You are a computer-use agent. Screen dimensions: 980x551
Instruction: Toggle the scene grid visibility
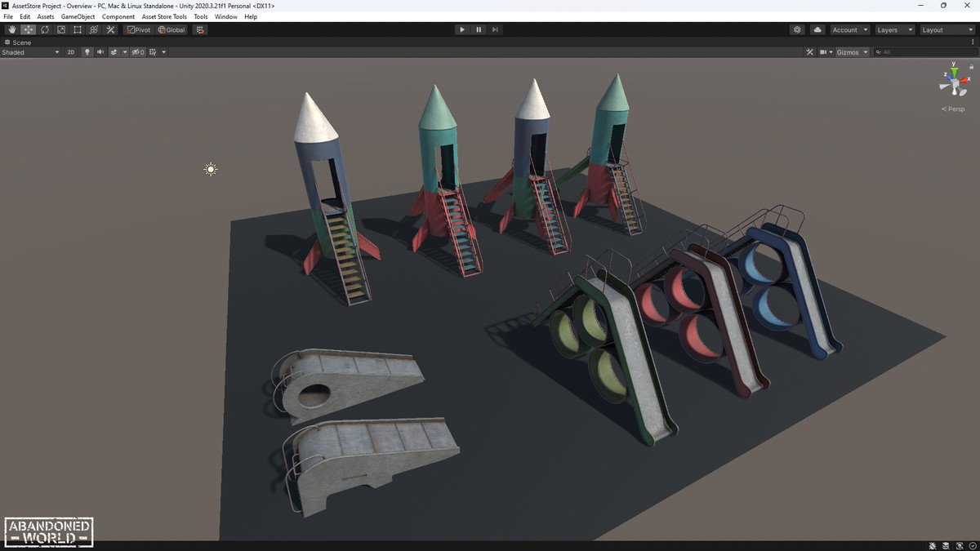pos(153,52)
